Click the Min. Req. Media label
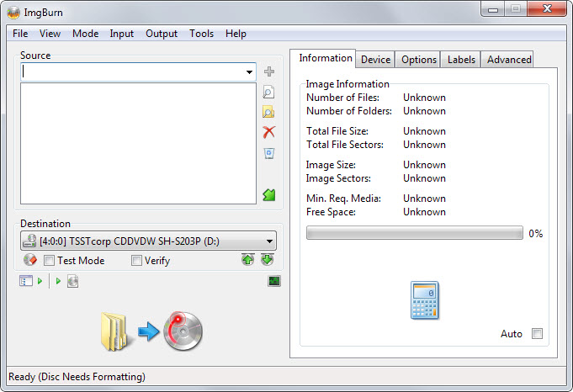This screenshot has height=392, width=573. 343,199
